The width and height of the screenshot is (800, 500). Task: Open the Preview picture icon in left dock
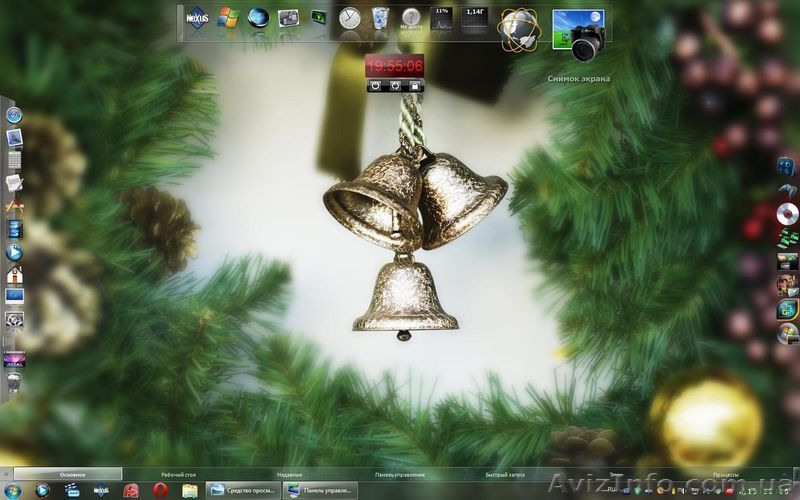14,138
